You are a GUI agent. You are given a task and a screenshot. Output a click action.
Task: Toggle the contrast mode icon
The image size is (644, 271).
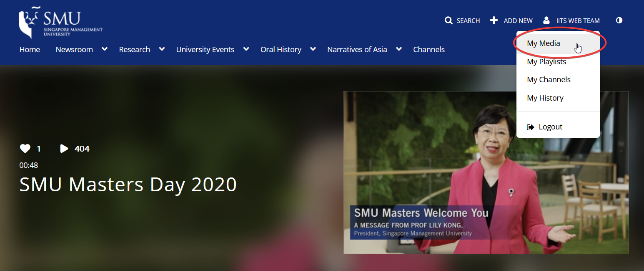point(619,20)
